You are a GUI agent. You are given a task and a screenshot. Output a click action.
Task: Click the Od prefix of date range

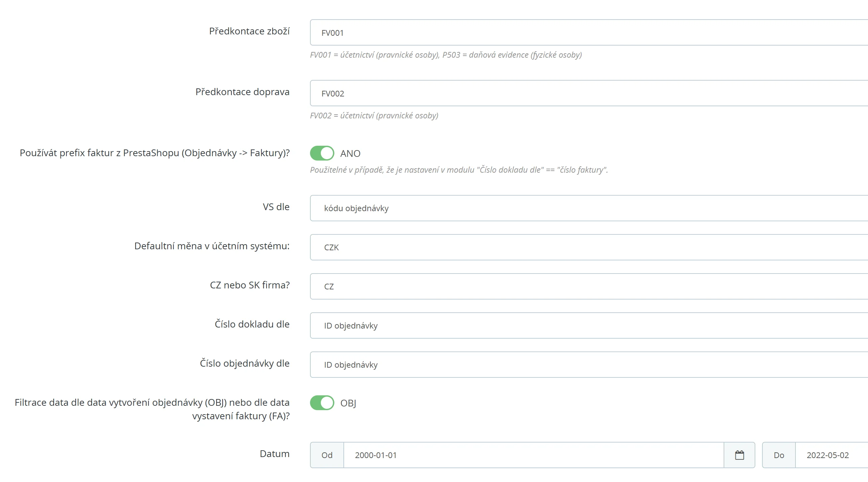click(327, 455)
